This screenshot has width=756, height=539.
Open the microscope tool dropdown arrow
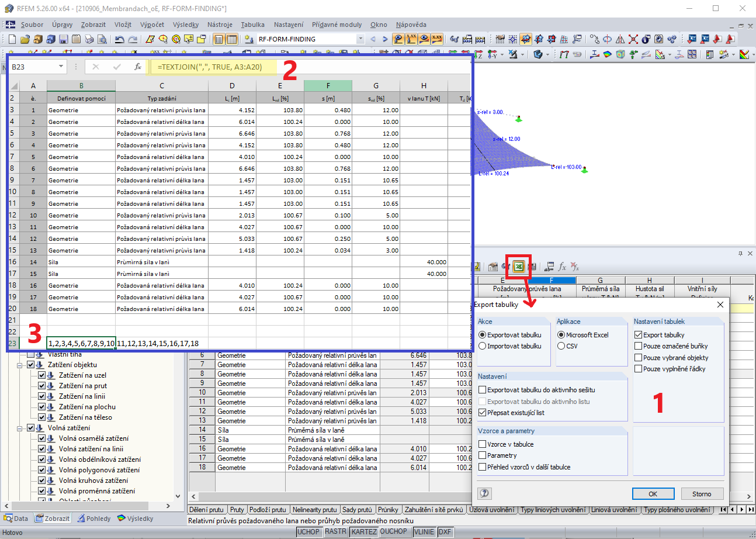point(522,54)
